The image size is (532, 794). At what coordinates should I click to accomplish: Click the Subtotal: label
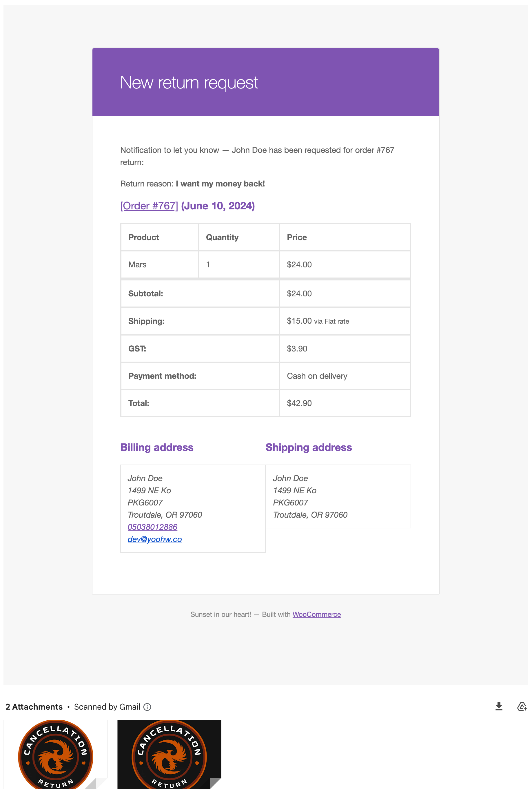pyautogui.click(x=145, y=294)
